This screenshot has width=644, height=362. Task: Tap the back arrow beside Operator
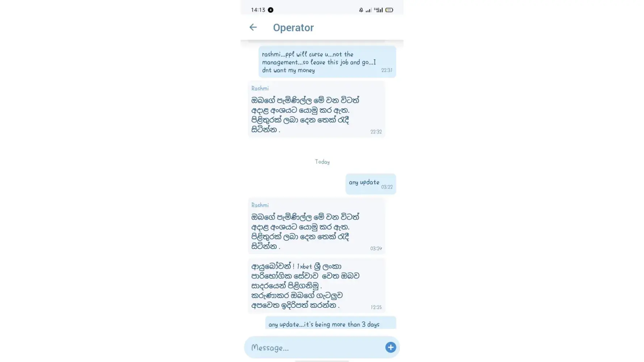coord(253,27)
